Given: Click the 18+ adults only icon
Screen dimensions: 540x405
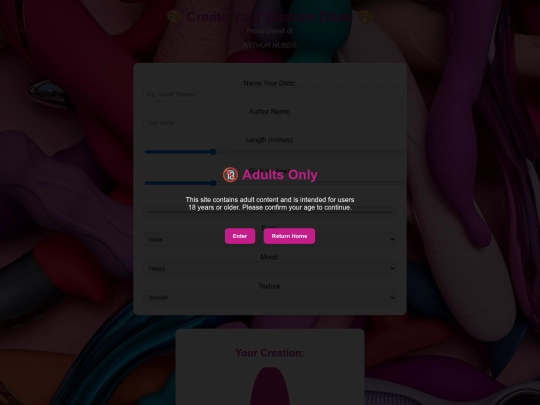Looking at the screenshot, I should 230,175.
